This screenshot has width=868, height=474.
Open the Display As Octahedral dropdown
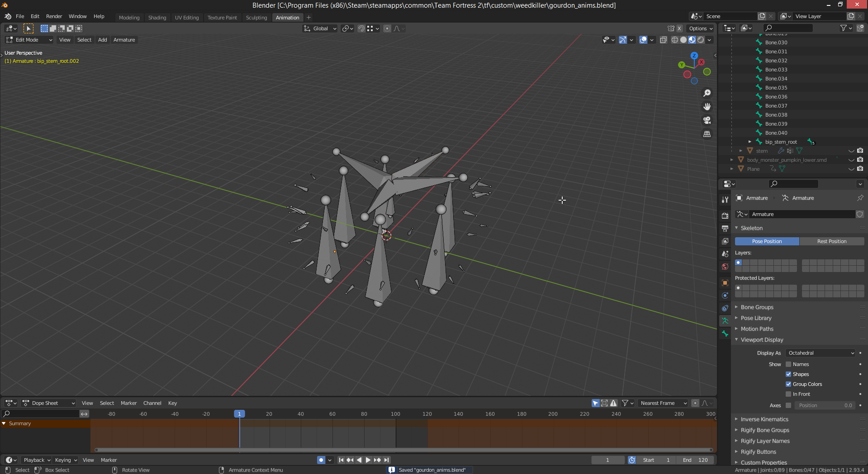point(821,353)
